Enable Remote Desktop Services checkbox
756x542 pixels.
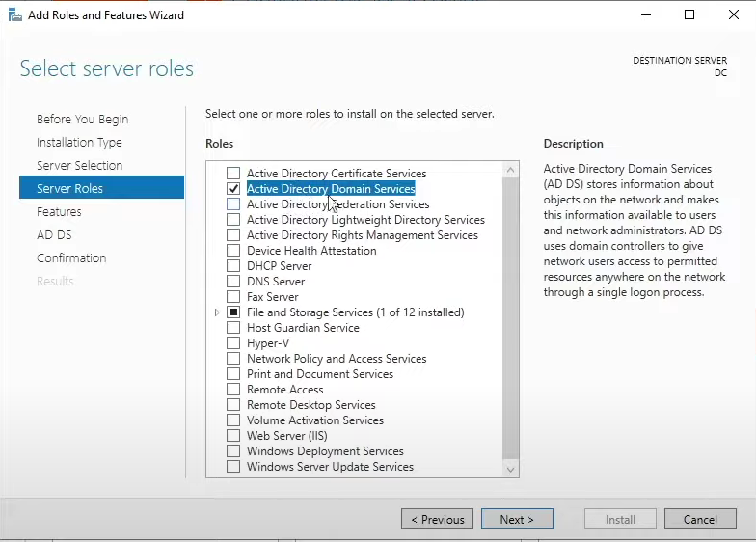tap(233, 405)
